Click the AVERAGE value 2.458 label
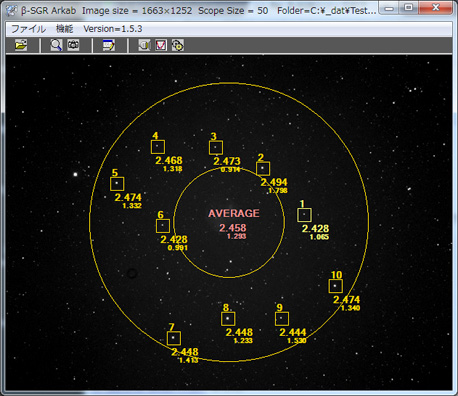458x396 pixels. tap(233, 228)
